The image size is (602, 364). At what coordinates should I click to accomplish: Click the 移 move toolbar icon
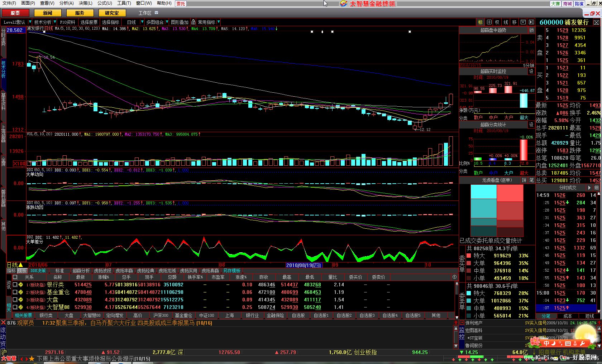tap(514, 22)
